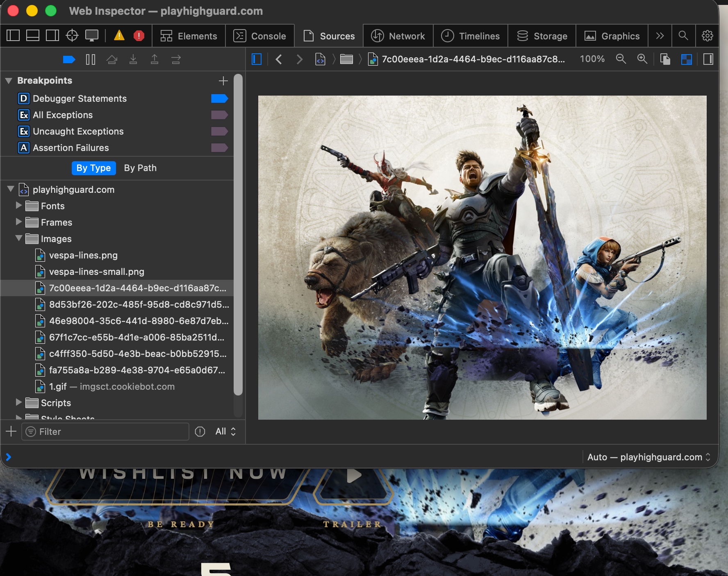Viewport: 728px width, 576px height.
Task: Toggle the checkerboard transparency grid background
Action: click(686, 59)
